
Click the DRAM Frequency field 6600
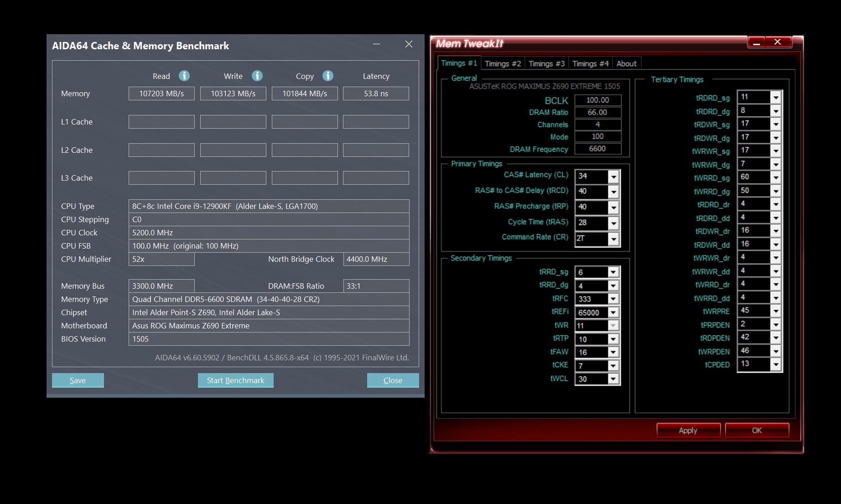pyautogui.click(x=598, y=149)
